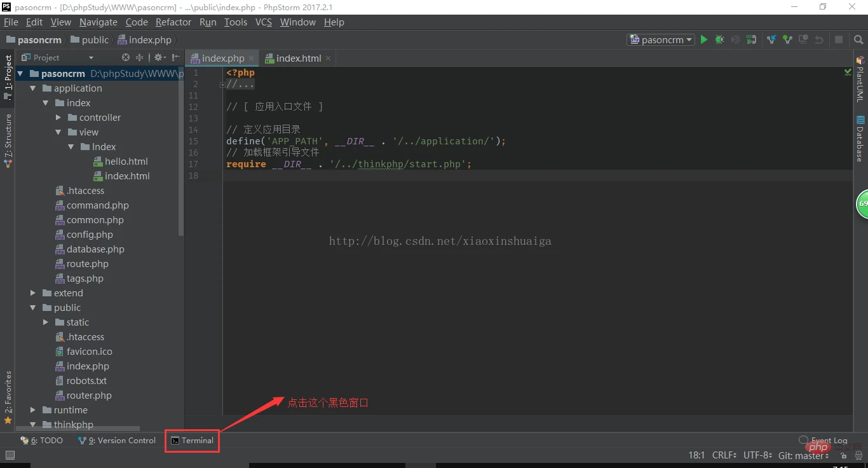Hide the Project tool window panel
Viewport: 868px width, 468px height.
(176, 57)
